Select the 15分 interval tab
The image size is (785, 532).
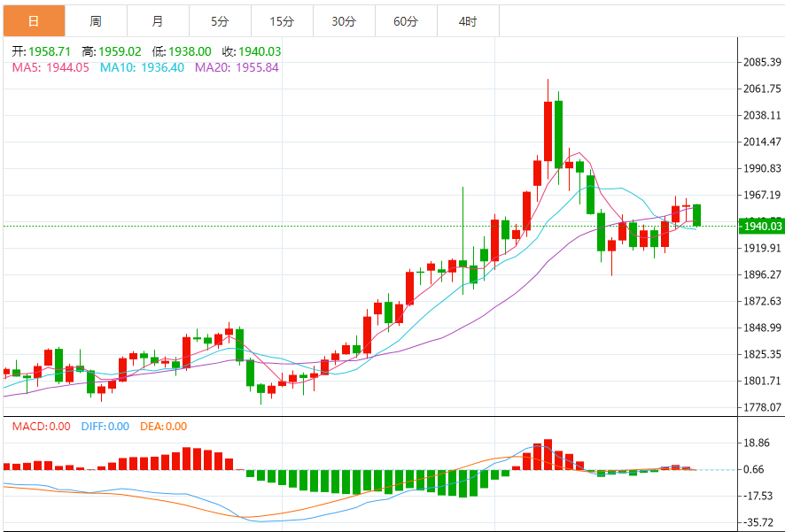[282, 21]
